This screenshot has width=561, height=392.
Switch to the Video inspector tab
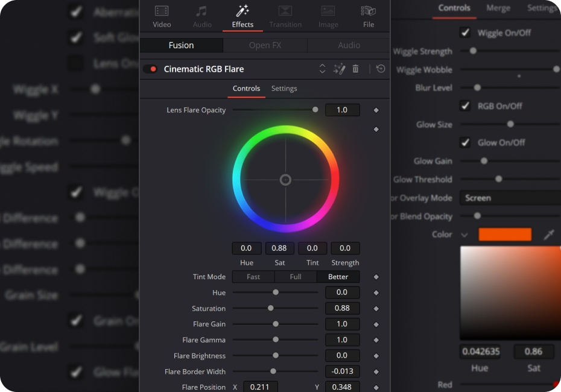pyautogui.click(x=162, y=16)
